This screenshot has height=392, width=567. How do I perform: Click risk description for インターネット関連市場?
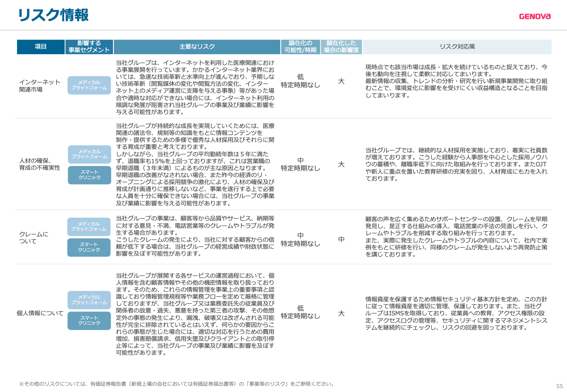[195, 87]
